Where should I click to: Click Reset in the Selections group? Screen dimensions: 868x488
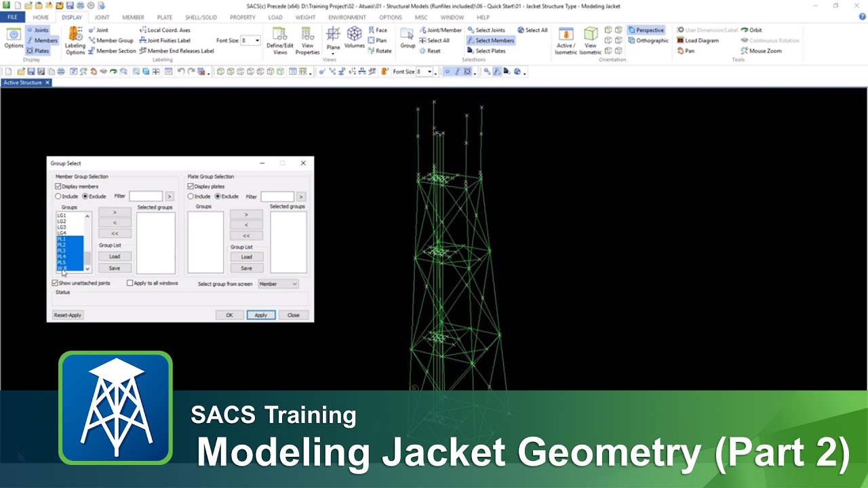pos(429,51)
